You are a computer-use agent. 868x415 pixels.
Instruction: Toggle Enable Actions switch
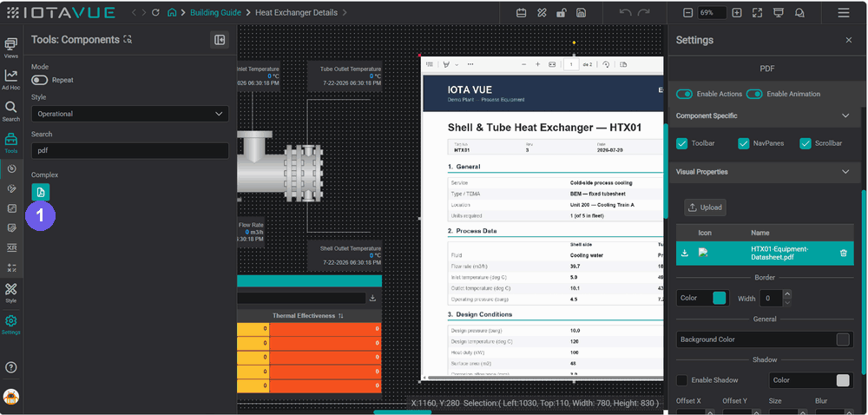point(685,94)
